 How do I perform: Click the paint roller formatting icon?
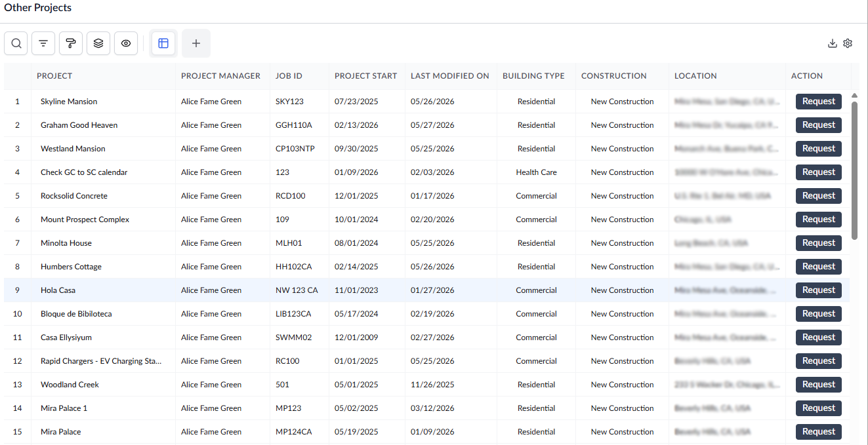71,43
